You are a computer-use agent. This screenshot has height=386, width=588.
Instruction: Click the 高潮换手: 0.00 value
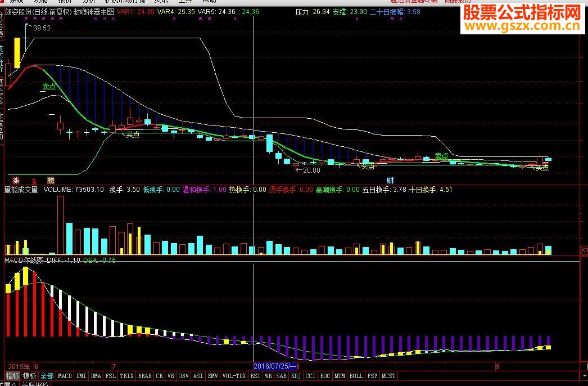337,190
